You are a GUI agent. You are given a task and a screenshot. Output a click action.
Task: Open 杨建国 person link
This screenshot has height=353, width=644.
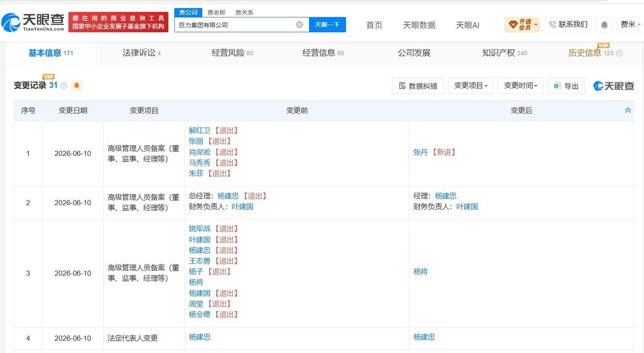pyautogui.click(x=200, y=293)
